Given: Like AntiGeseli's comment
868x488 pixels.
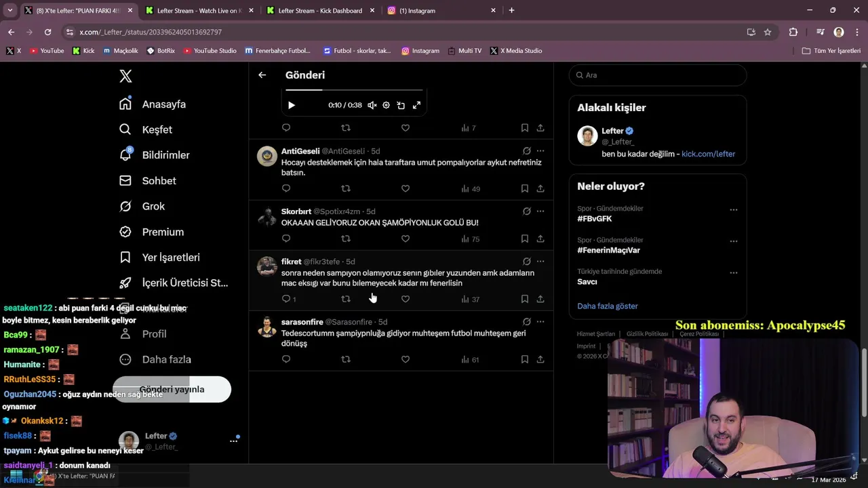Looking at the screenshot, I should click(x=406, y=188).
